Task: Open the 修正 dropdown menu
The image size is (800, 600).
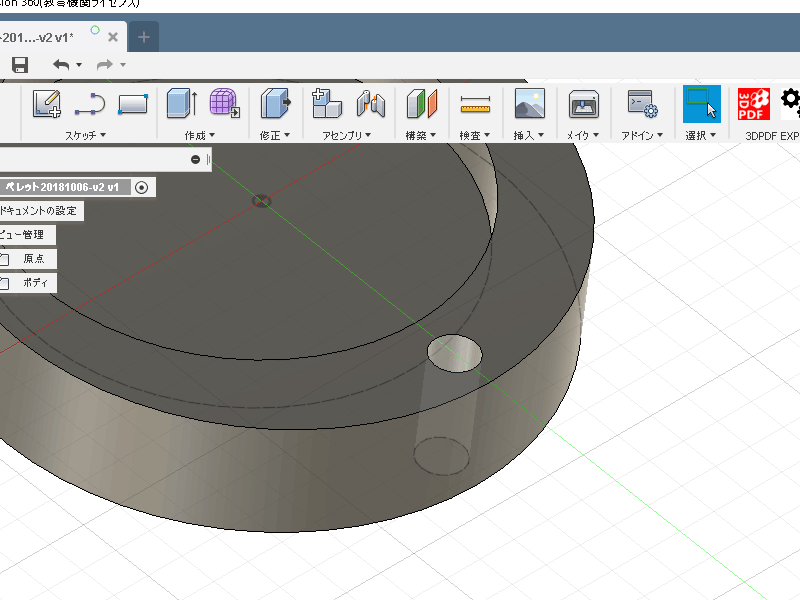Action: 274,135
